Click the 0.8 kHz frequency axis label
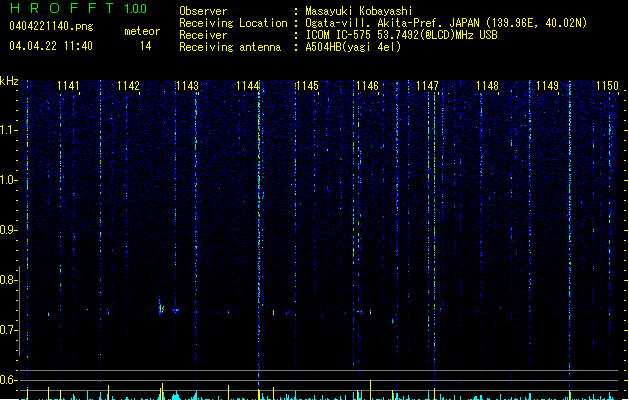629x400 pixels. (x=7, y=280)
